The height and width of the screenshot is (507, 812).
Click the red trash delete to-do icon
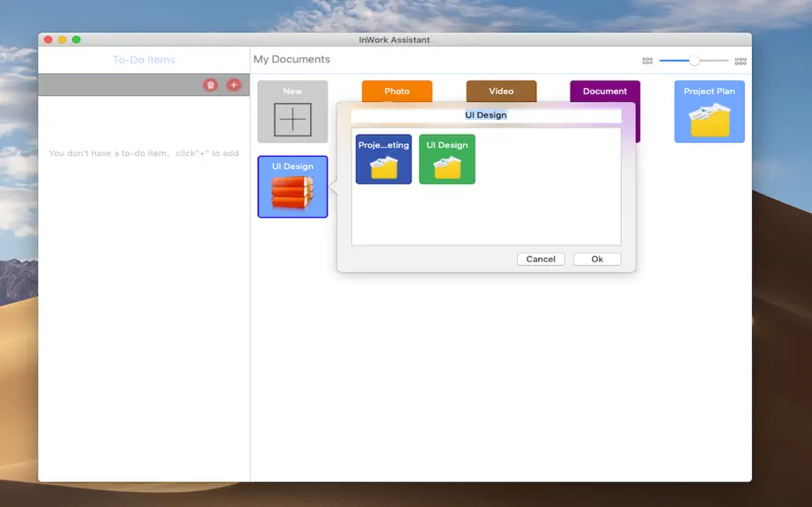click(x=210, y=84)
